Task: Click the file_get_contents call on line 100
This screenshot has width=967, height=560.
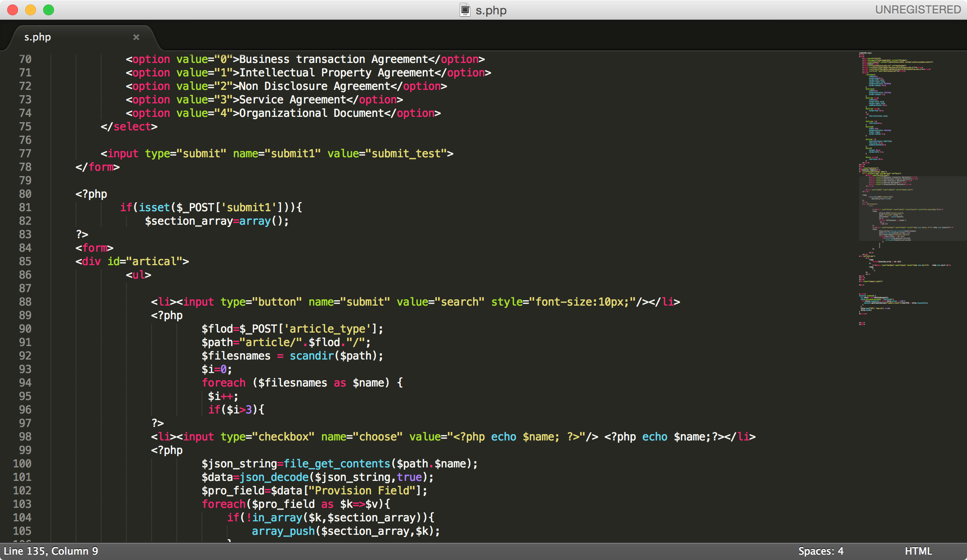Action: (x=336, y=464)
